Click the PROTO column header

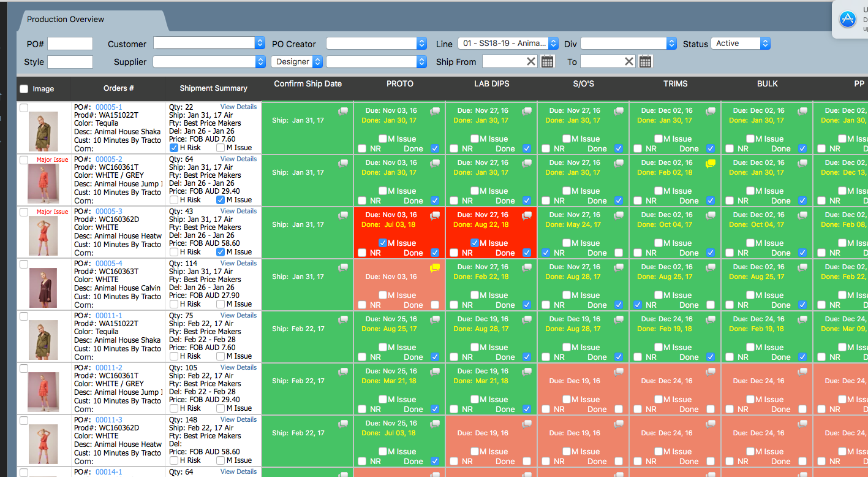pyautogui.click(x=400, y=83)
